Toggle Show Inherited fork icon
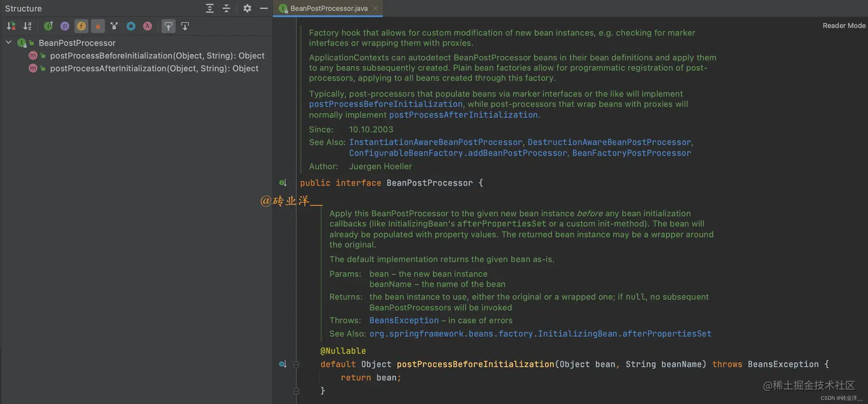The height and width of the screenshot is (404, 868). 114,26
